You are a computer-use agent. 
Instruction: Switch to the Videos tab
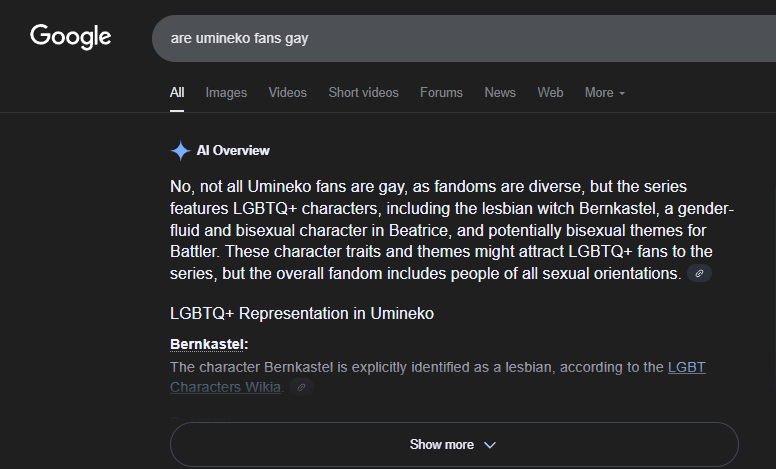pos(288,93)
